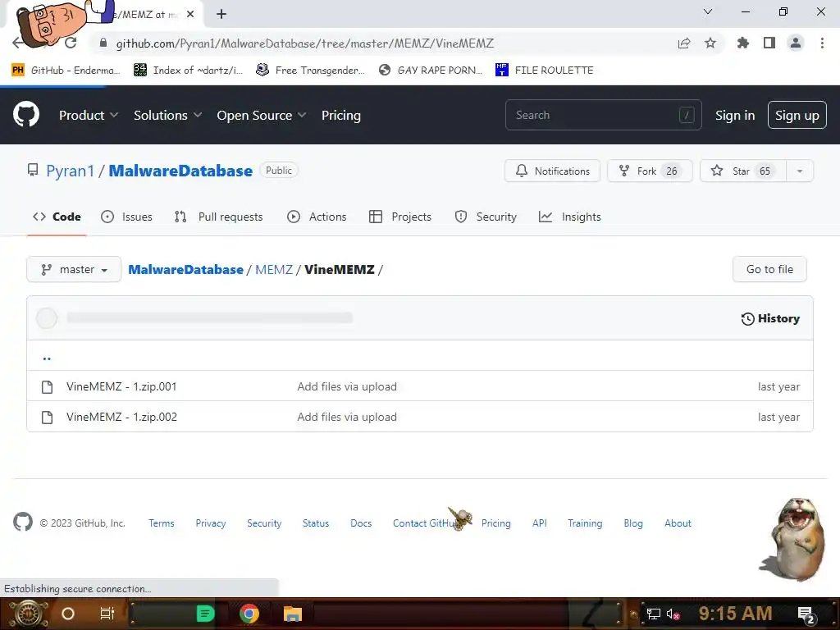Star the MalwareDatabase repository
The height and width of the screenshot is (630, 840).
(743, 171)
